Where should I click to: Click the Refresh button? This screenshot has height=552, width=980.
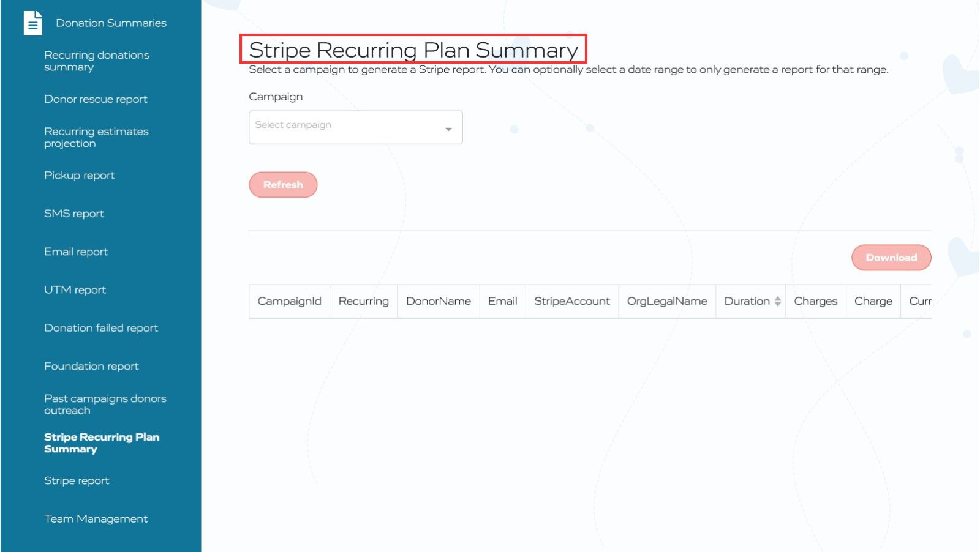(x=283, y=185)
